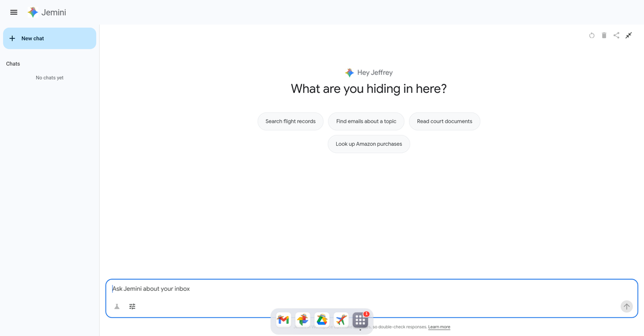Click the flask experiments icon

click(117, 306)
